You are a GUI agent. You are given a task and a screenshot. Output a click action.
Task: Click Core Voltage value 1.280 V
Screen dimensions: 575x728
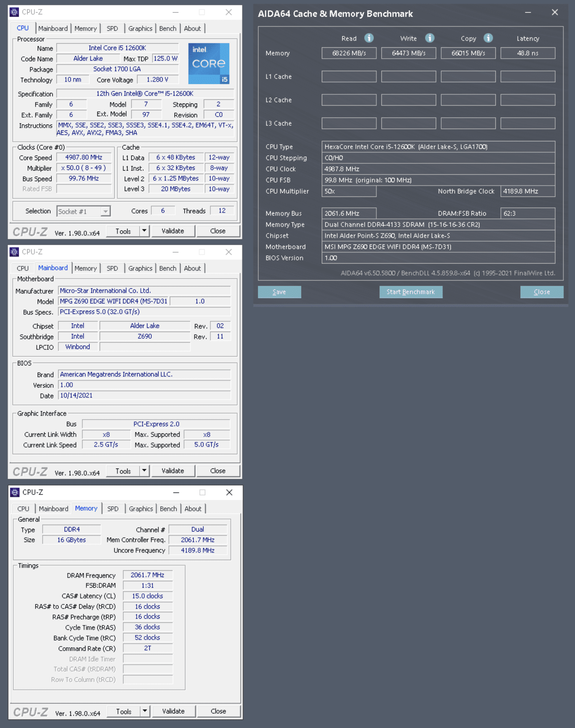(158, 80)
